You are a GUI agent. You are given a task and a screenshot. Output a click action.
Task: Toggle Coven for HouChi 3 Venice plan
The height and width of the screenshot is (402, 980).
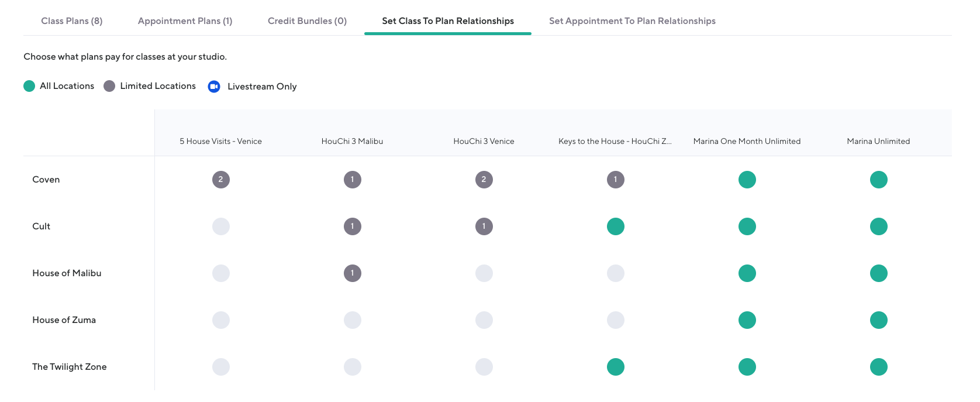tap(484, 180)
